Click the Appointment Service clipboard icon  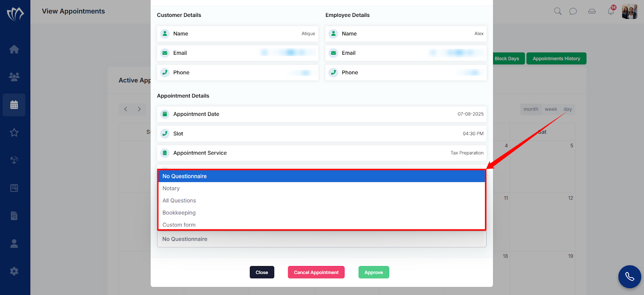point(165,153)
